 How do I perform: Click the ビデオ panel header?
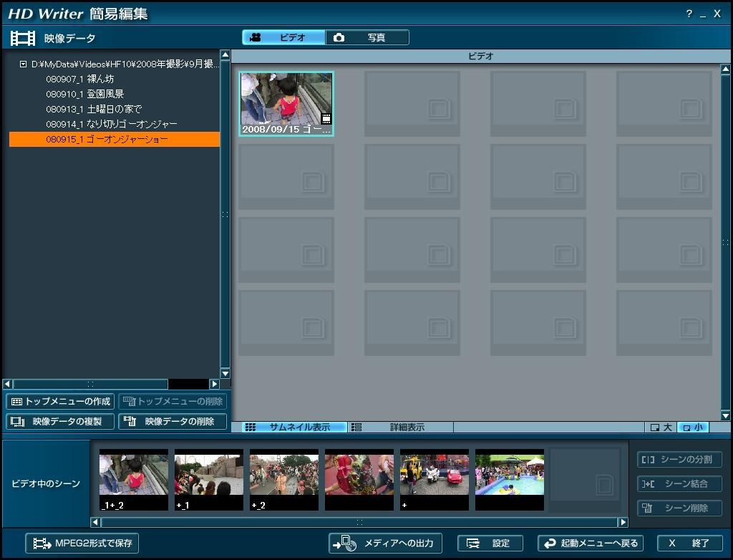(x=481, y=56)
